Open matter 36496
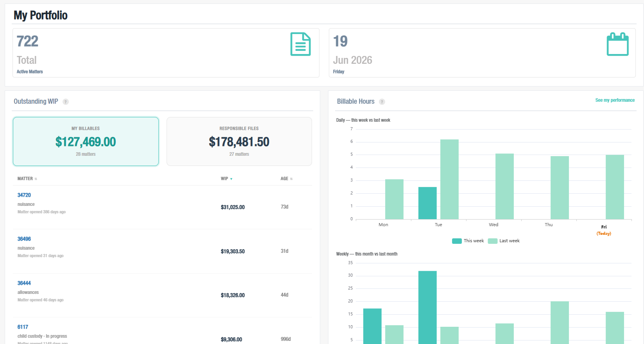The width and height of the screenshot is (644, 344). pyautogui.click(x=24, y=239)
